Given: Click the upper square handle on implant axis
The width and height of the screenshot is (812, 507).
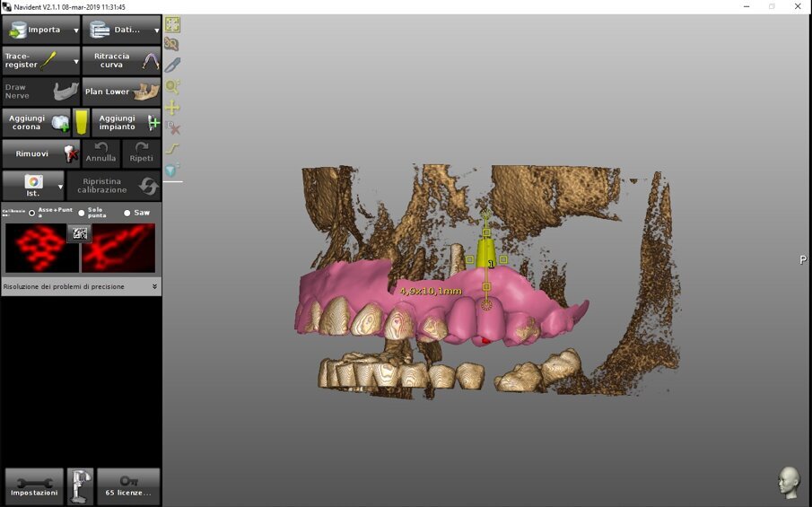Looking at the screenshot, I should pyautogui.click(x=486, y=232).
